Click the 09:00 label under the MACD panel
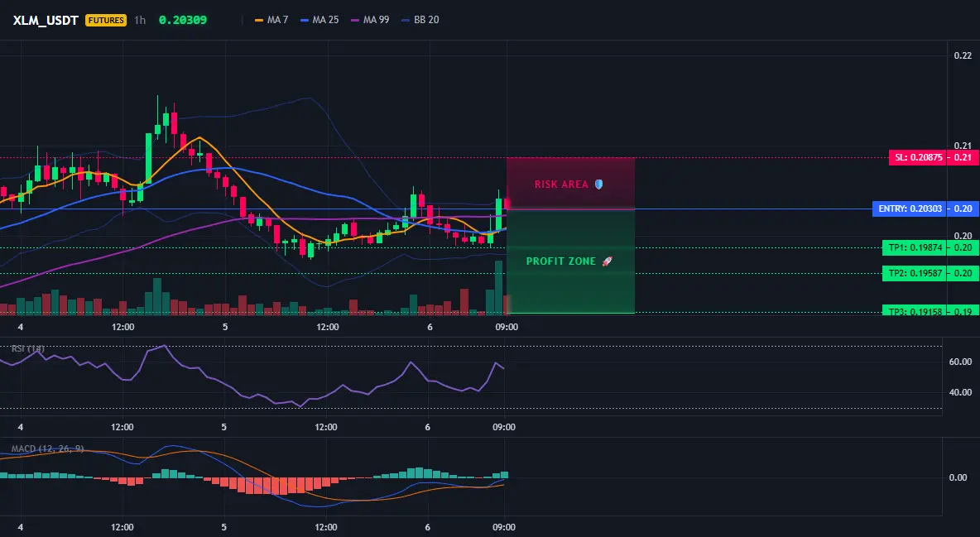The height and width of the screenshot is (537, 980). point(504,527)
